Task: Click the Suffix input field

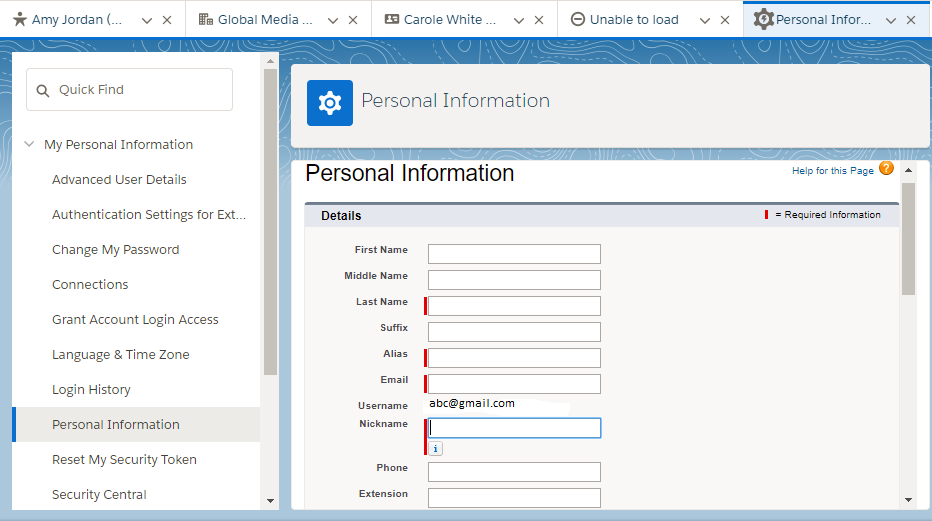Action: [x=514, y=332]
